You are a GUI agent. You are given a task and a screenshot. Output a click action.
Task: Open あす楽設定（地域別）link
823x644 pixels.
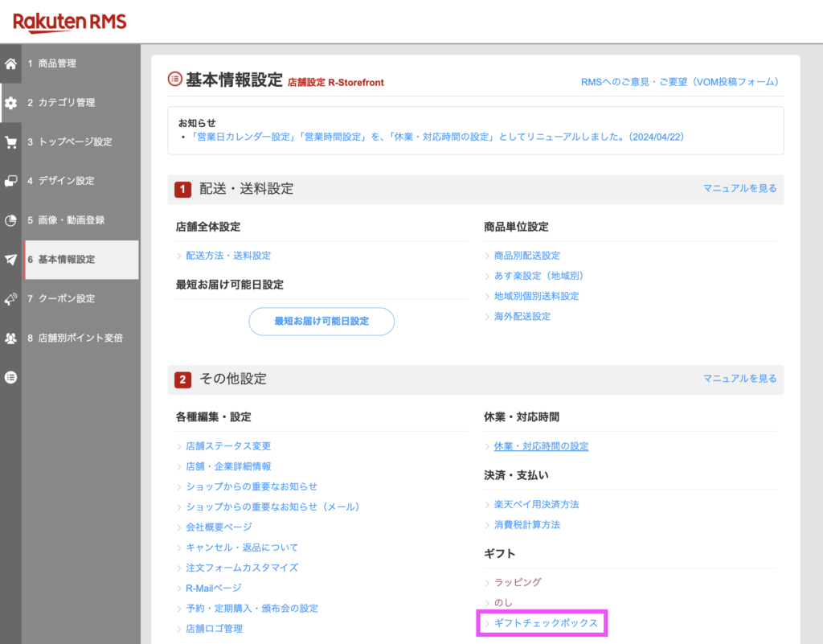point(538,276)
